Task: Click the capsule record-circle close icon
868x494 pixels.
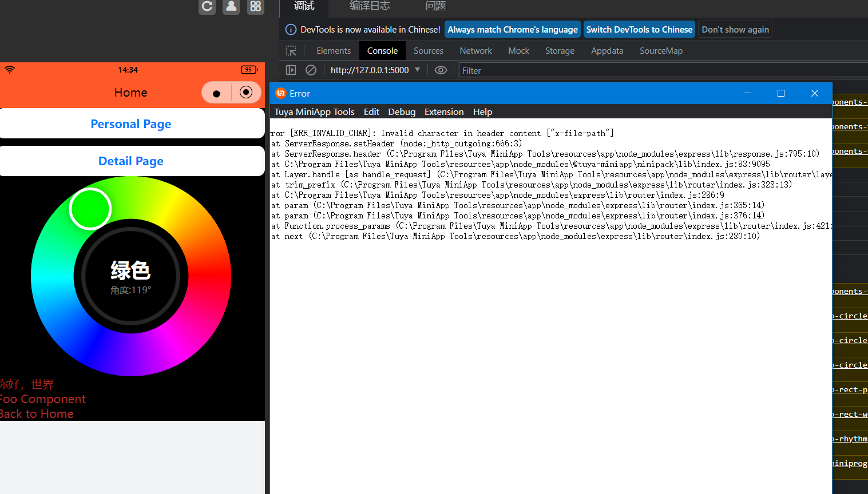Action: 246,93
